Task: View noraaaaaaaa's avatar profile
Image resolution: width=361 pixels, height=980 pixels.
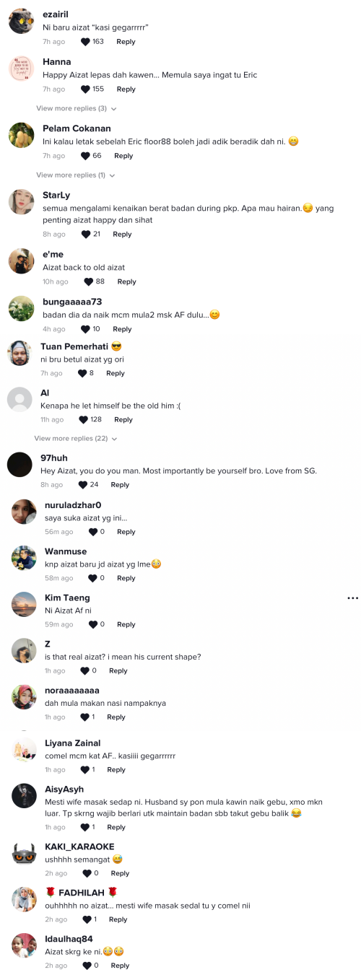Action: click(24, 697)
